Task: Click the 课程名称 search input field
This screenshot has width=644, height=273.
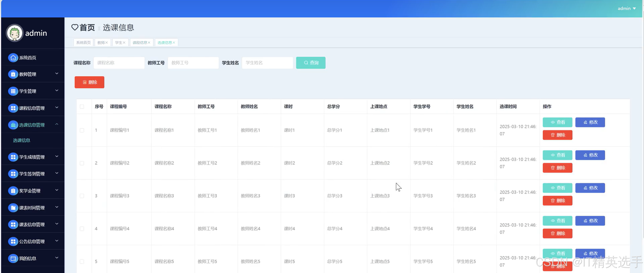Action: click(119, 63)
